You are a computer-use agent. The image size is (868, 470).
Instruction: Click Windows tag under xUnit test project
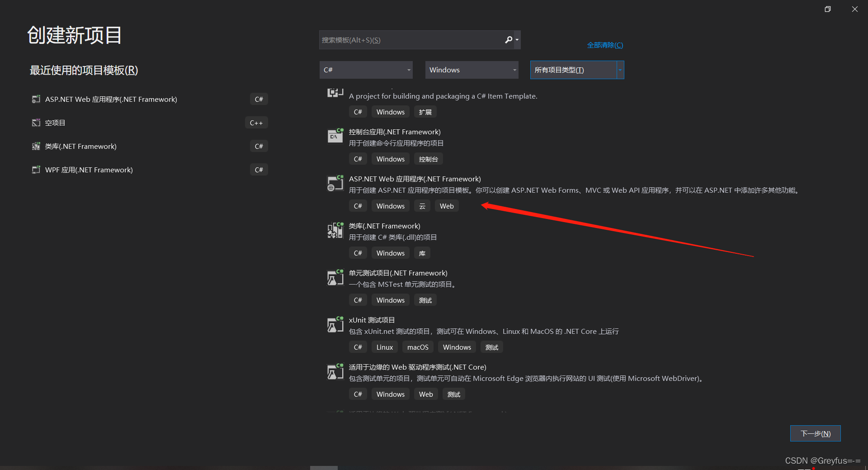tap(457, 347)
